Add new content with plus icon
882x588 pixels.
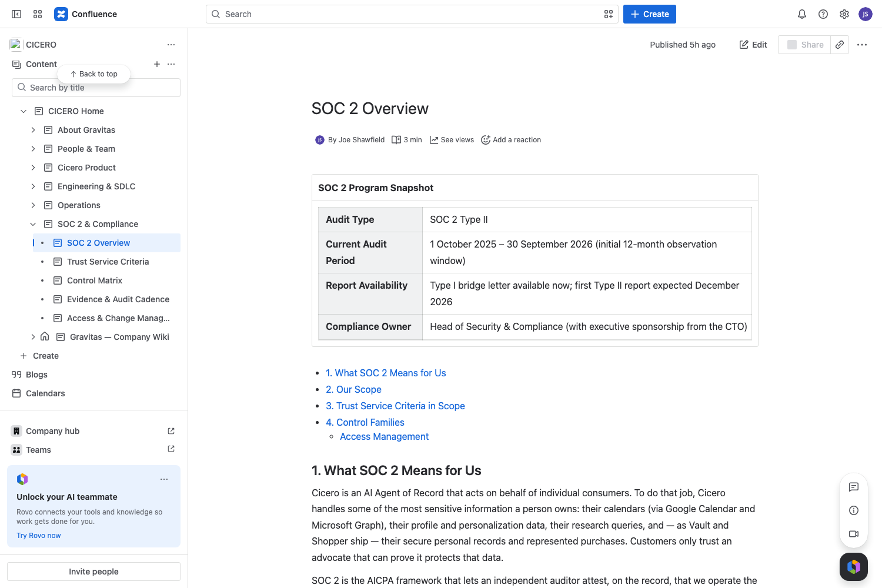[157, 64]
